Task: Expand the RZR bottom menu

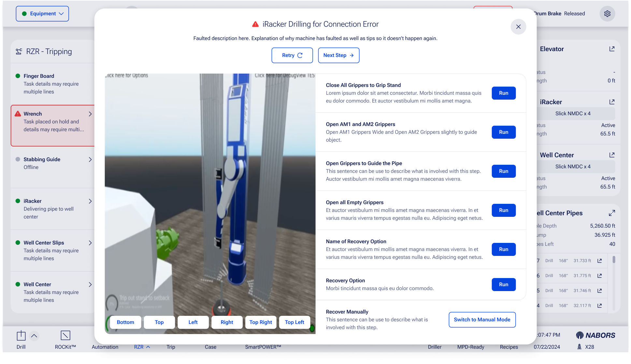Action: tap(142, 347)
